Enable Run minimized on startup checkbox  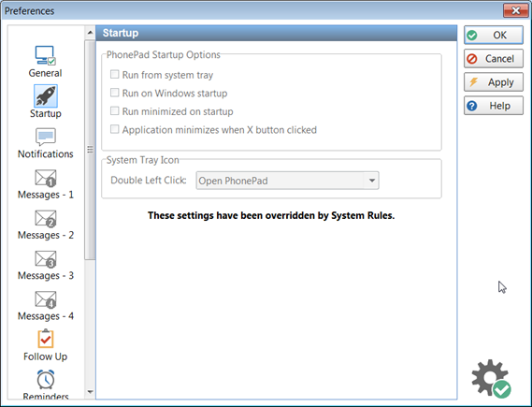[115, 111]
